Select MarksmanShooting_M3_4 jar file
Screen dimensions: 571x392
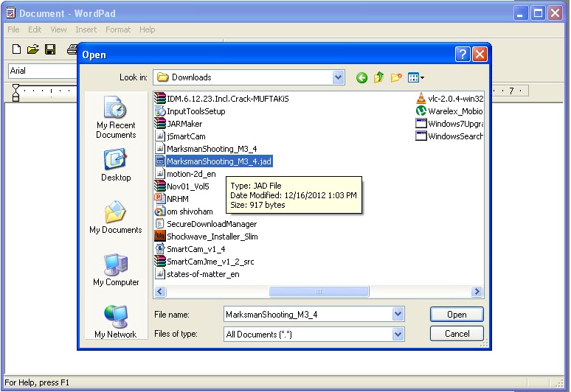(x=206, y=149)
